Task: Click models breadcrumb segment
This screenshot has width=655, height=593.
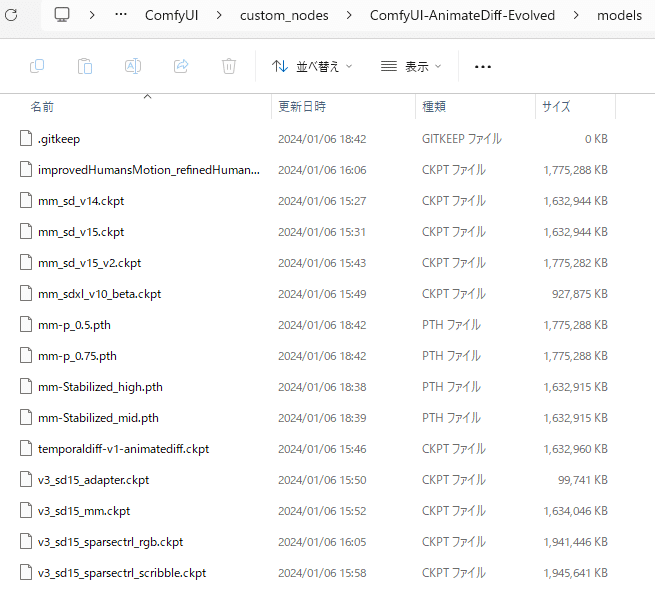Action: click(619, 15)
